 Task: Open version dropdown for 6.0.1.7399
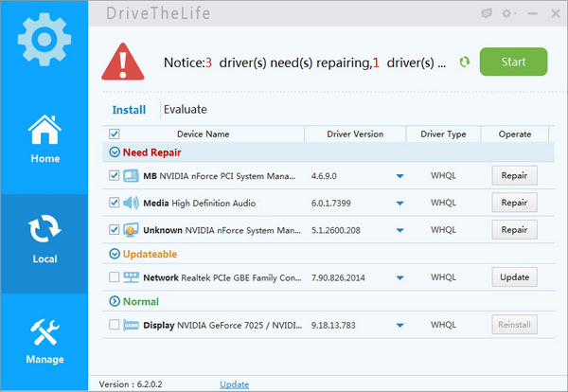399,204
